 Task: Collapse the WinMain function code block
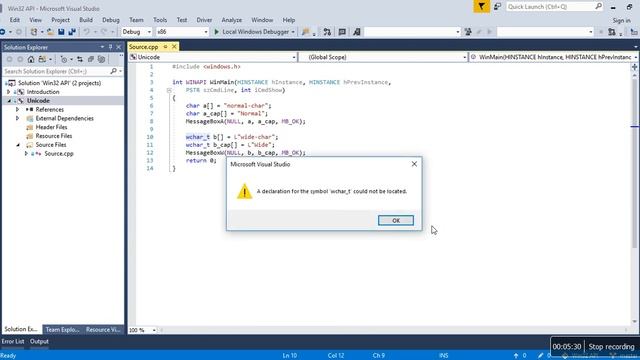[169, 90]
